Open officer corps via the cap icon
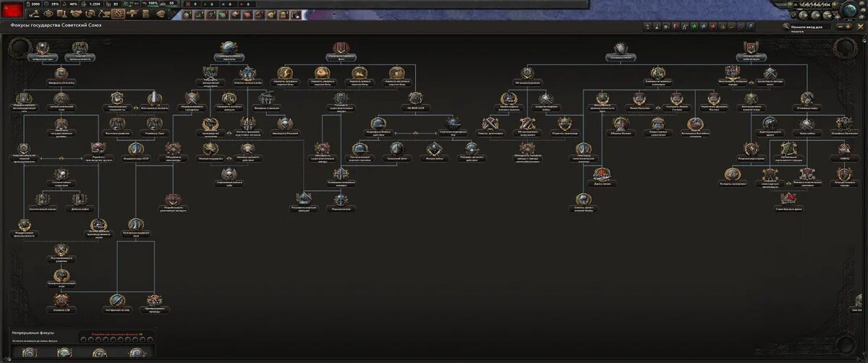The image size is (868, 363). coord(161,14)
